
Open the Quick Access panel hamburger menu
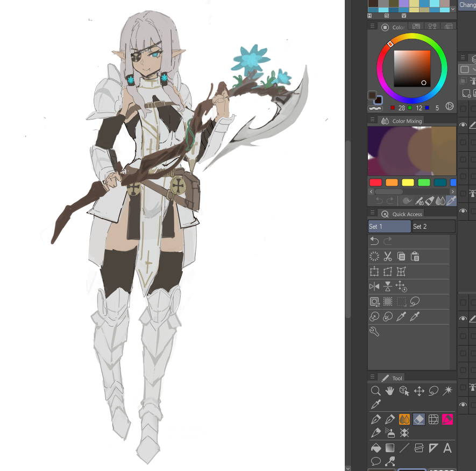tap(372, 213)
